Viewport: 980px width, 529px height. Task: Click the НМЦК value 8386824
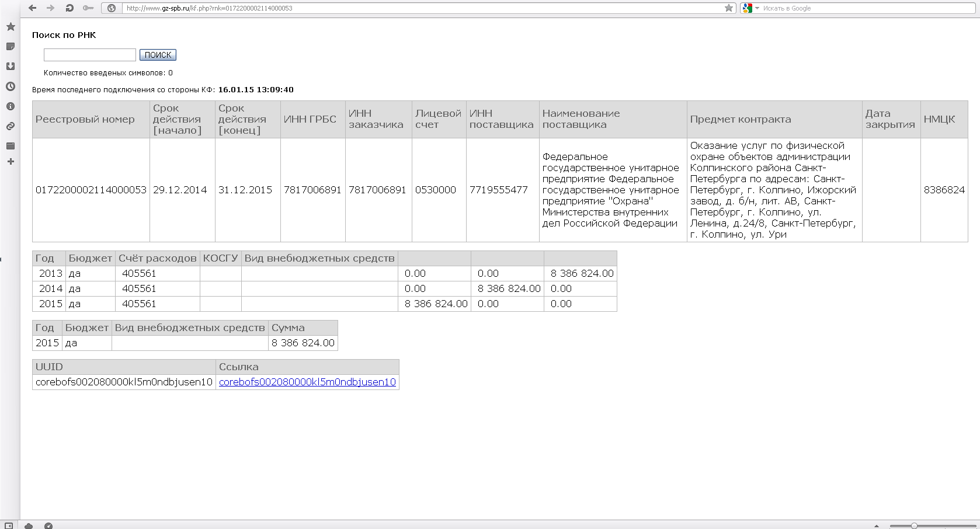click(944, 190)
